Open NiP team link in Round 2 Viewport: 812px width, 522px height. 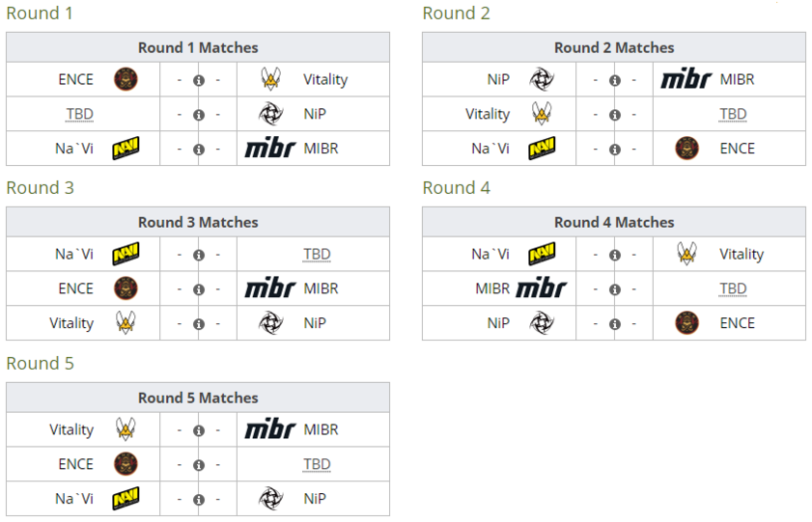click(x=498, y=79)
